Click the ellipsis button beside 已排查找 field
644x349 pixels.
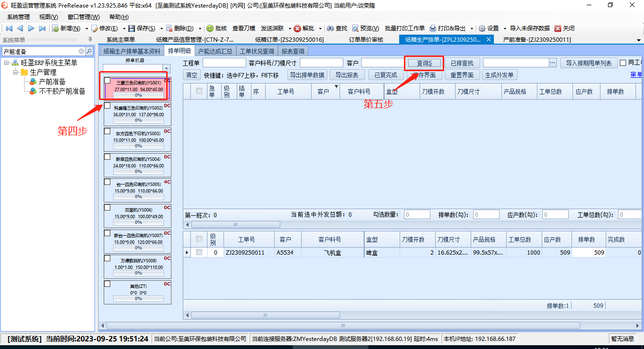(x=553, y=63)
